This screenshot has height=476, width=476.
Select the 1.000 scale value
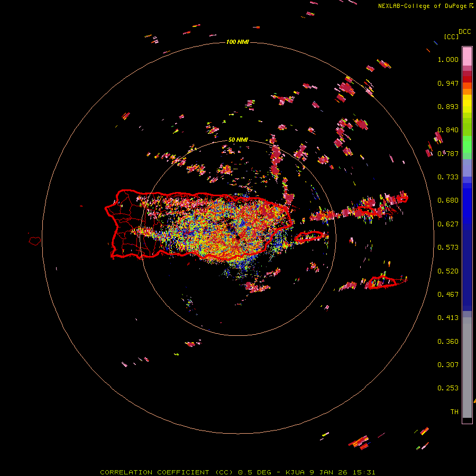point(448,59)
